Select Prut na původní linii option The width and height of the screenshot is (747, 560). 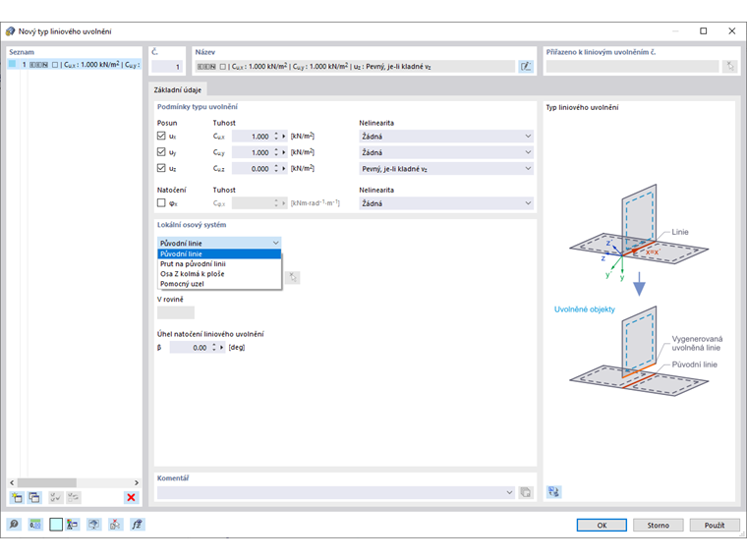pyautogui.click(x=219, y=264)
